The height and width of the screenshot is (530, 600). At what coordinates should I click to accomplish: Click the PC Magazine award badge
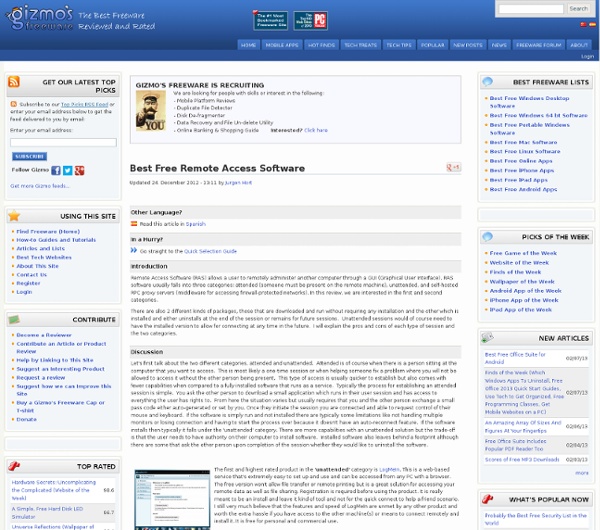tap(310, 20)
